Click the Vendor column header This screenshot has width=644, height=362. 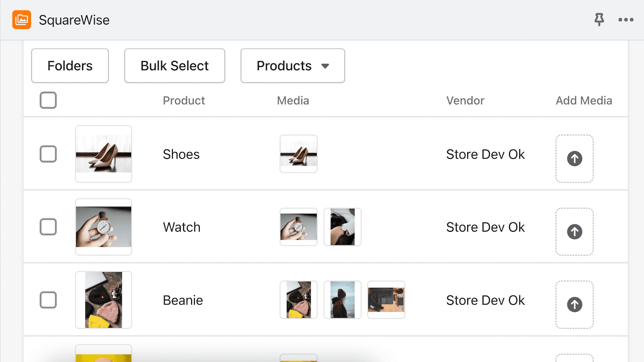465,100
